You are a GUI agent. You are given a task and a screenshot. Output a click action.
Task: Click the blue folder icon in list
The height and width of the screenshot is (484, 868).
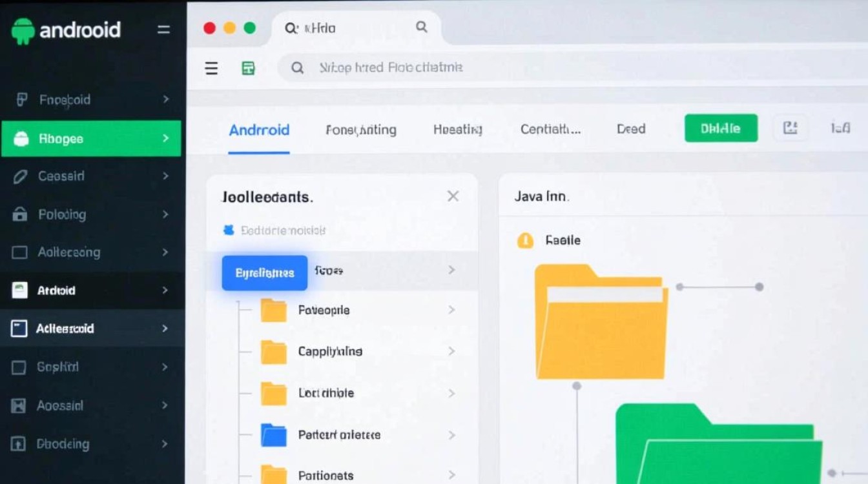click(x=273, y=435)
